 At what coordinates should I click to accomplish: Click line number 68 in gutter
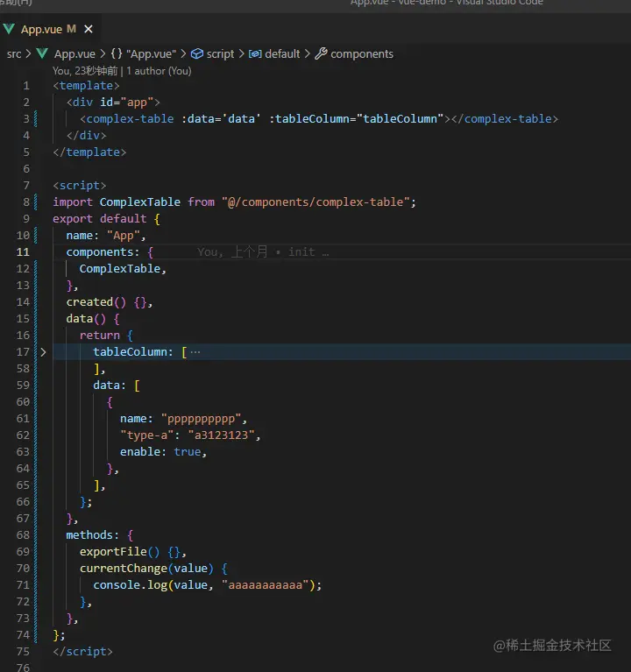[x=23, y=534]
